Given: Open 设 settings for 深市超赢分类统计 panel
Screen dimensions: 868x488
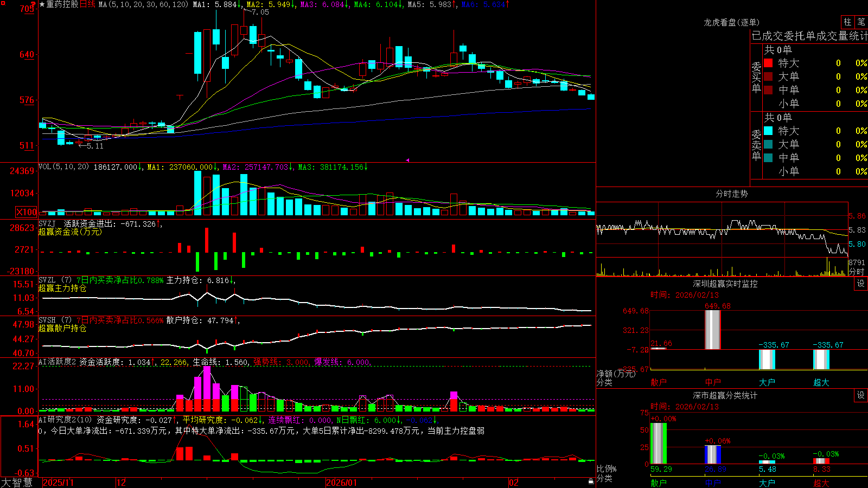Looking at the screenshot, I should [x=861, y=395].
